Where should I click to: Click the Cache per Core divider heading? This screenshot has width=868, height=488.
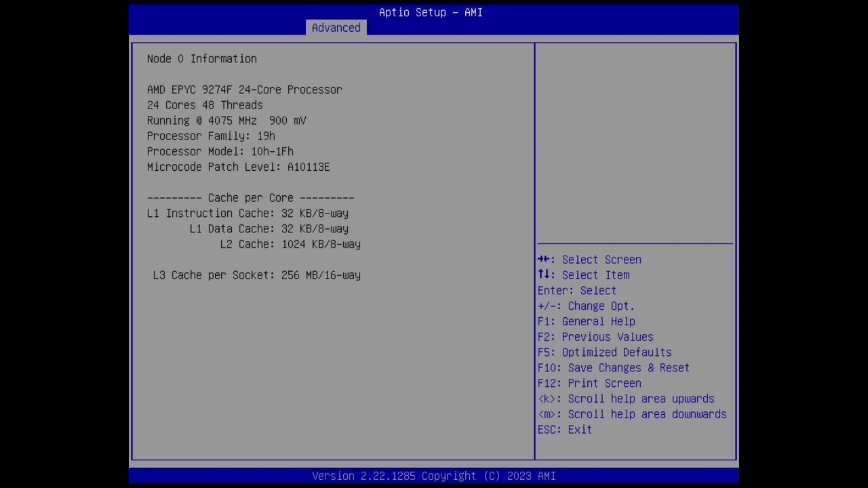[x=251, y=198]
